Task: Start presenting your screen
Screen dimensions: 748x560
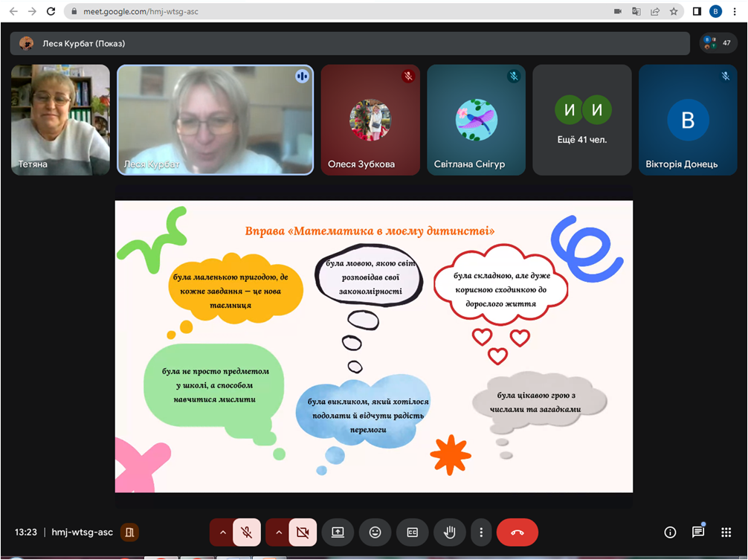Action: click(x=338, y=532)
